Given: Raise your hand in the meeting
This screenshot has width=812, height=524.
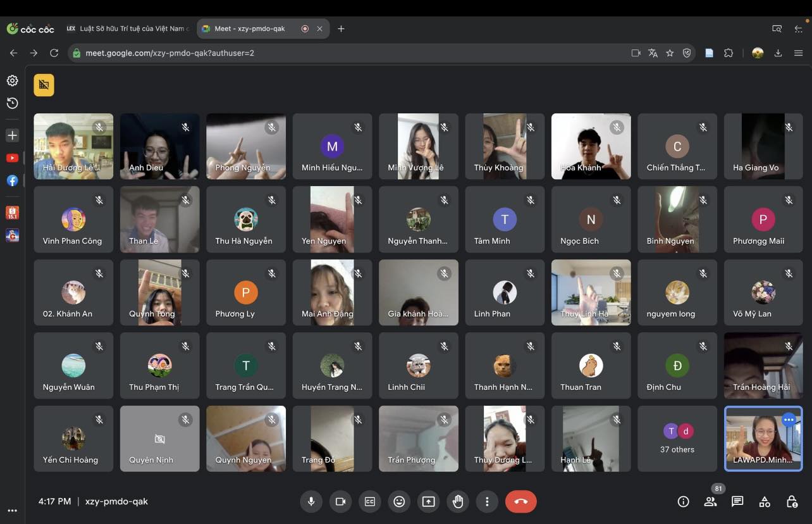Looking at the screenshot, I should pyautogui.click(x=458, y=502).
